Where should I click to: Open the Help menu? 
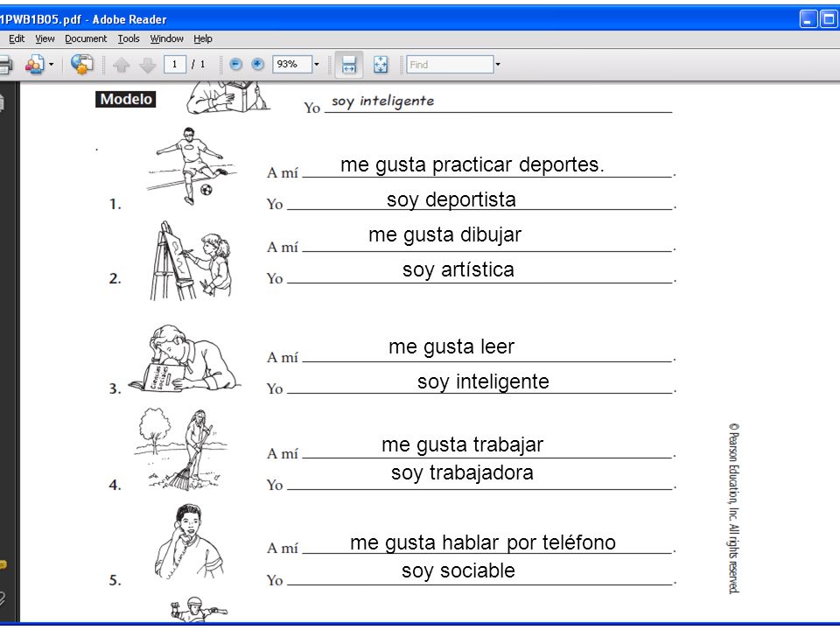(x=203, y=38)
